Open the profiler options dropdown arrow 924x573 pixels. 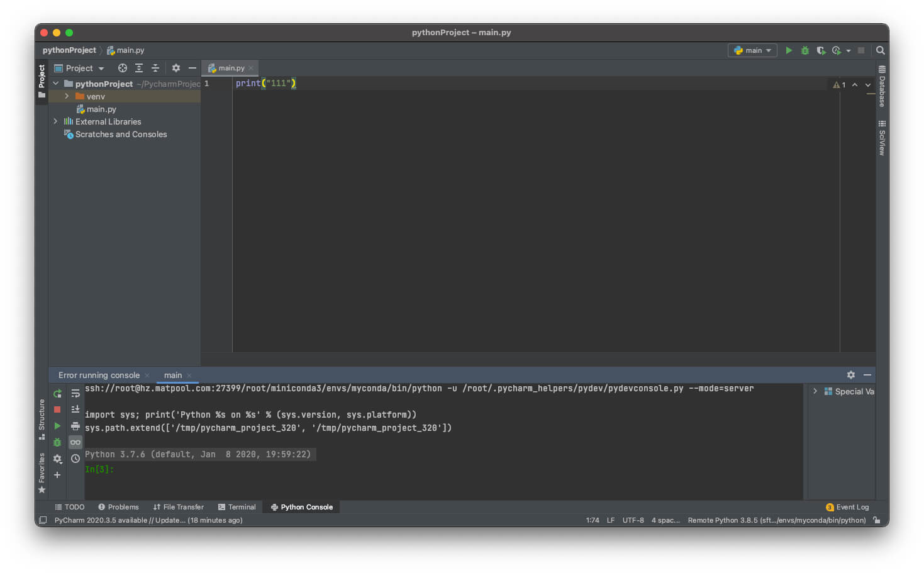pos(849,51)
